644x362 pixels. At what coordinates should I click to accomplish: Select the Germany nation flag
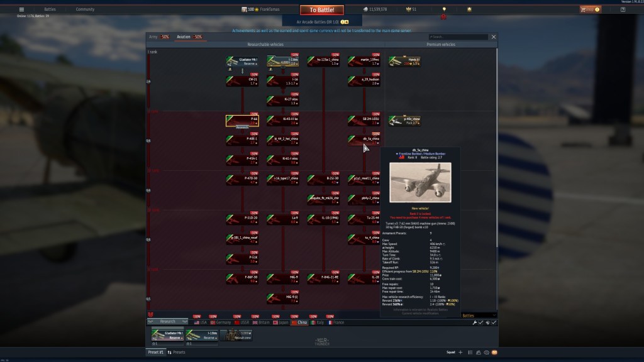tap(220, 322)
